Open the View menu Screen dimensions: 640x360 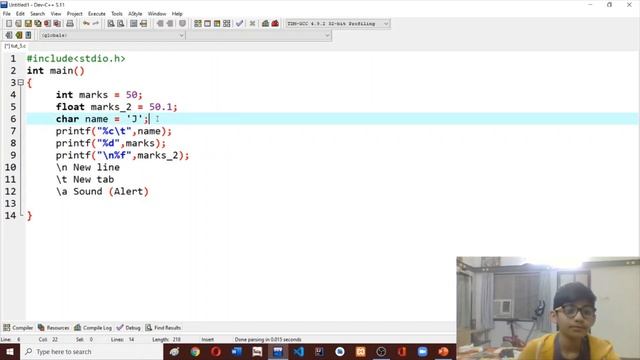pos(56,13)
